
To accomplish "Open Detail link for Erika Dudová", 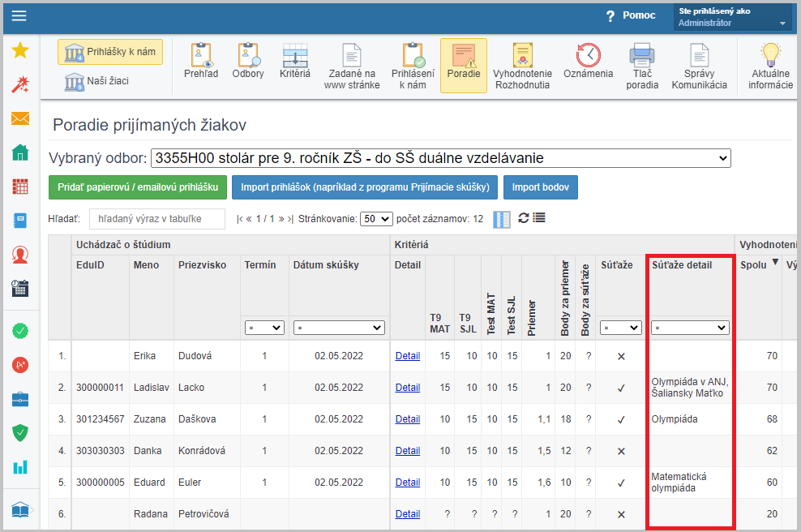I will click(407, 355).
